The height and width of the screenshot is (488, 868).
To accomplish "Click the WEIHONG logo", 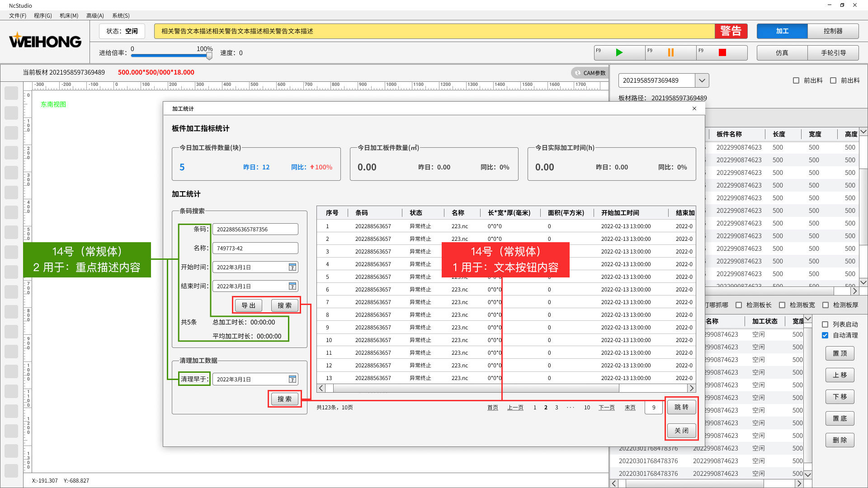I will [x=45, y=41].
